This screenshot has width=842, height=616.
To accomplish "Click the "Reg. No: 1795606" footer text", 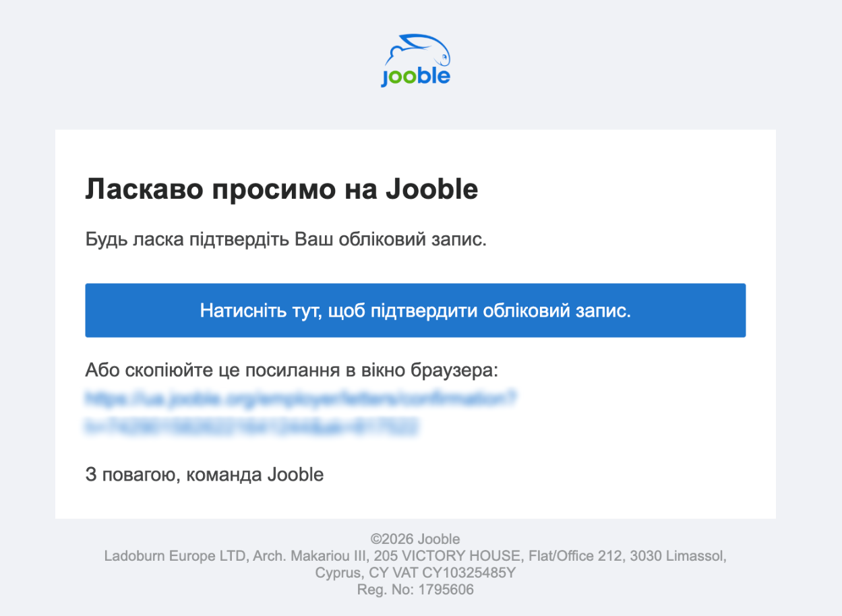I will coord(415,590).
